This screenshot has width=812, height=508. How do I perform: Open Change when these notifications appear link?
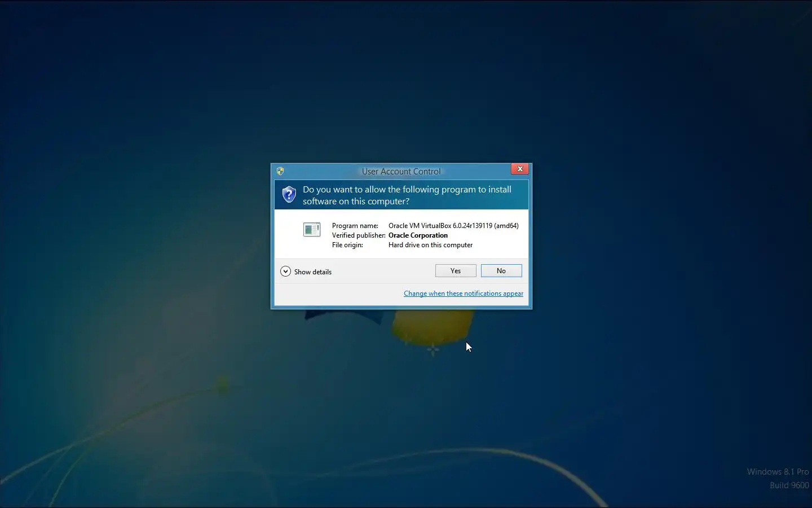coord(464,294)
